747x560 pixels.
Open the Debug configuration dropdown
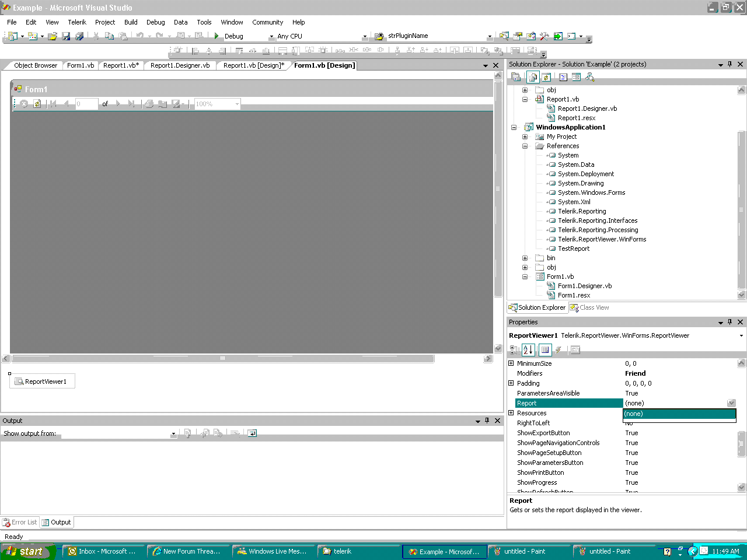pyautogui.click(x=271, y=37)
